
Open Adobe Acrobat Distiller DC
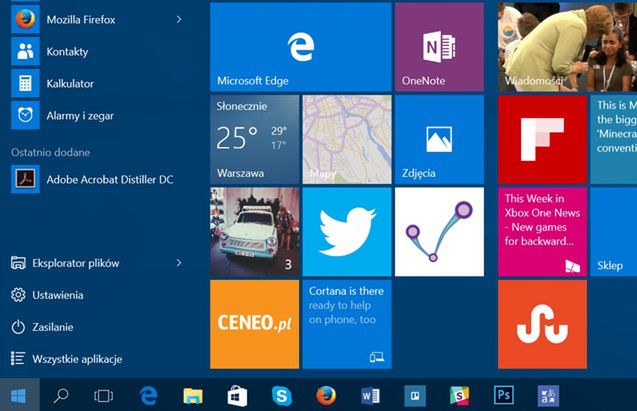[x=98, y=179]
